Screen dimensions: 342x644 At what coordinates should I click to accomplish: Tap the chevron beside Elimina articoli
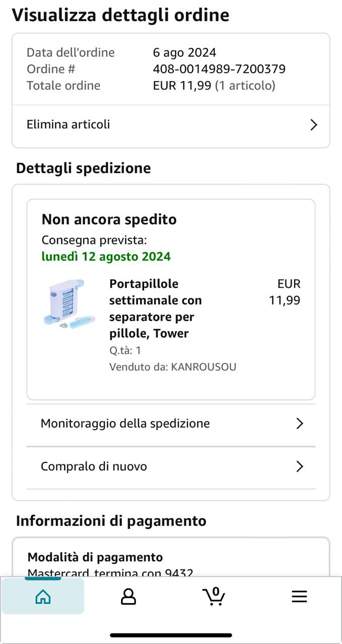(313, 125)
